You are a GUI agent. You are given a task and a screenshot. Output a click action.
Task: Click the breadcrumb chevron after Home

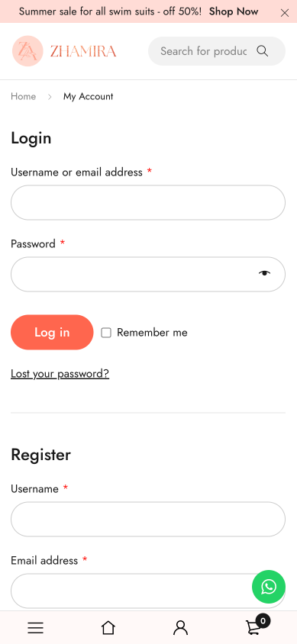50,96
